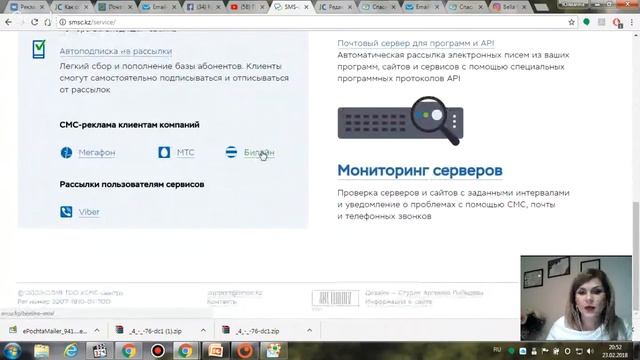Close the active SMS tab

(x=306, y=7)
